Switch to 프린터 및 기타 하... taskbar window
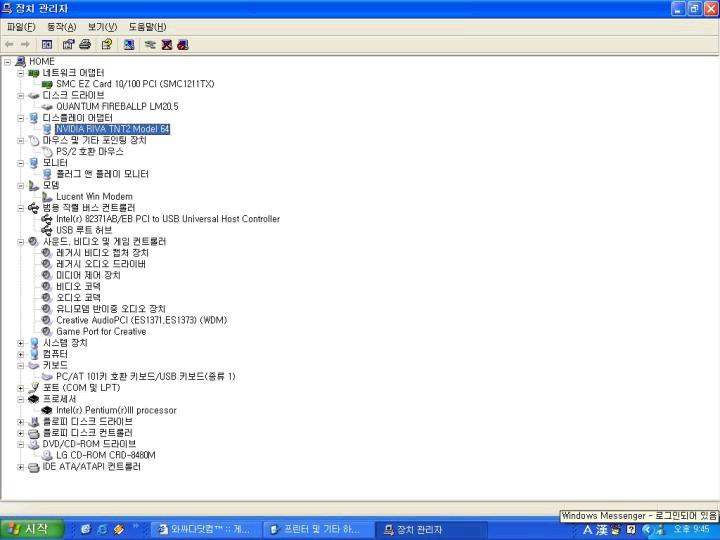 pos(319,529)
